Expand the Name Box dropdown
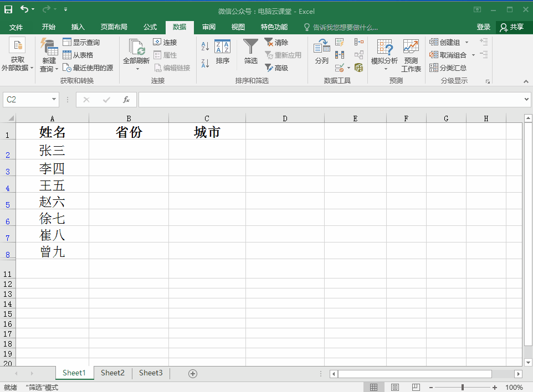533x392 pixels. 54,99
